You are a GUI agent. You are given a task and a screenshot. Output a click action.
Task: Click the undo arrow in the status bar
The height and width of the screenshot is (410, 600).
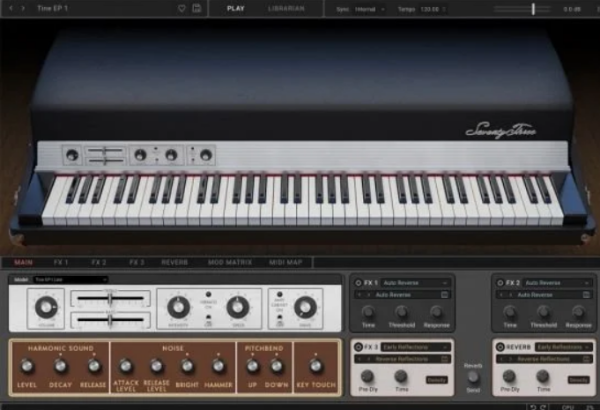pos(533,405)
